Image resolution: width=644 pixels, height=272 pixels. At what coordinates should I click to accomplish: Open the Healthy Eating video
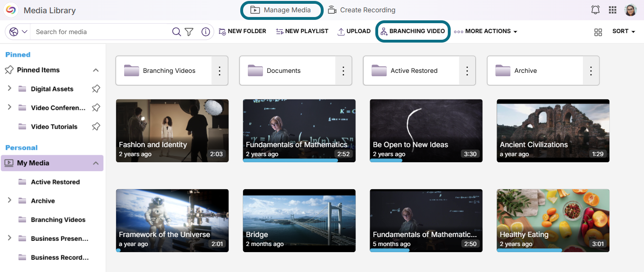(553, 220)
